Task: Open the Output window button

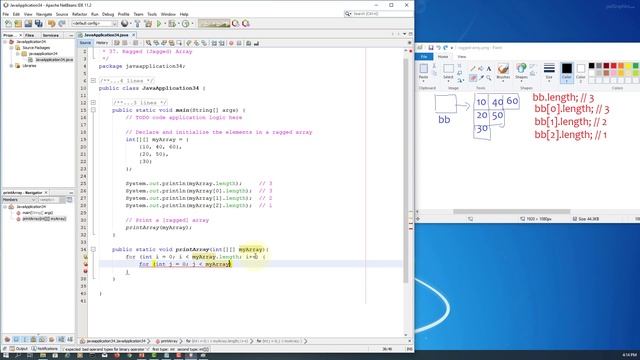Action: (x=18, y=349)
